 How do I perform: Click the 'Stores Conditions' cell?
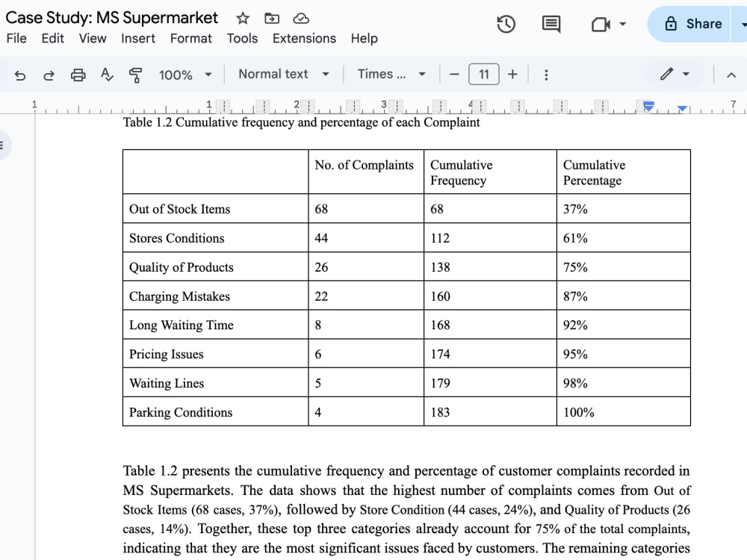215,237
